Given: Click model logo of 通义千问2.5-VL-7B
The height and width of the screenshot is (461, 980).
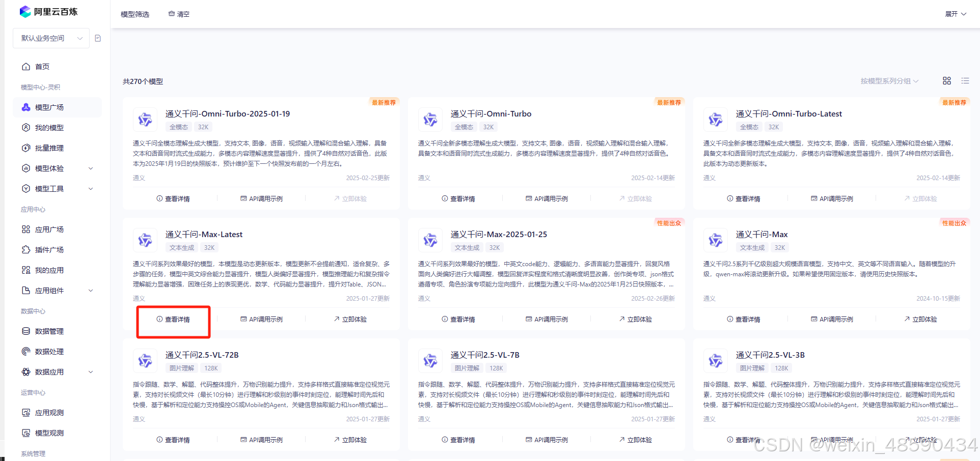Looking at the screenshot, I should pos(430,361).
